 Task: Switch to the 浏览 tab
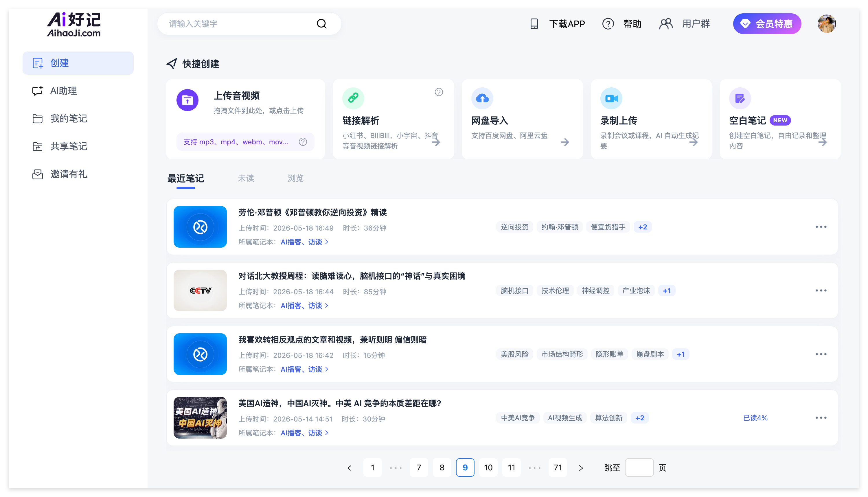pyautogui.click(x=295, y=178)
